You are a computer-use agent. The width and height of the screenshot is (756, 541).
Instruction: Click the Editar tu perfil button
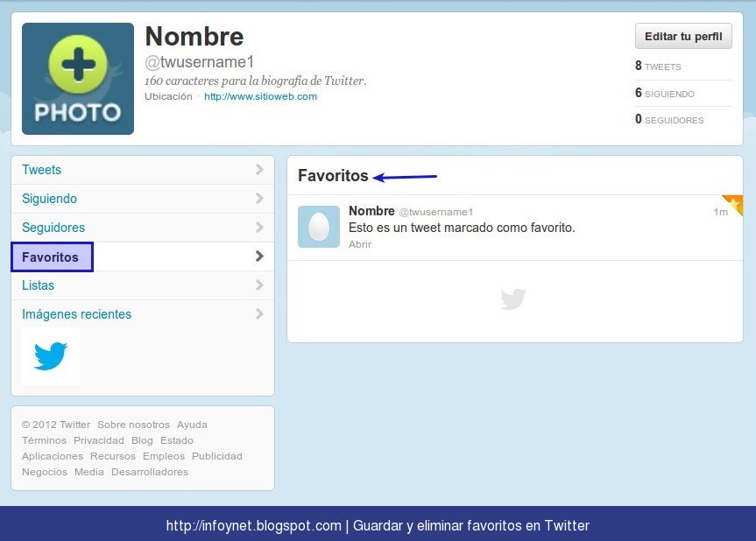(x=683, y=36)
